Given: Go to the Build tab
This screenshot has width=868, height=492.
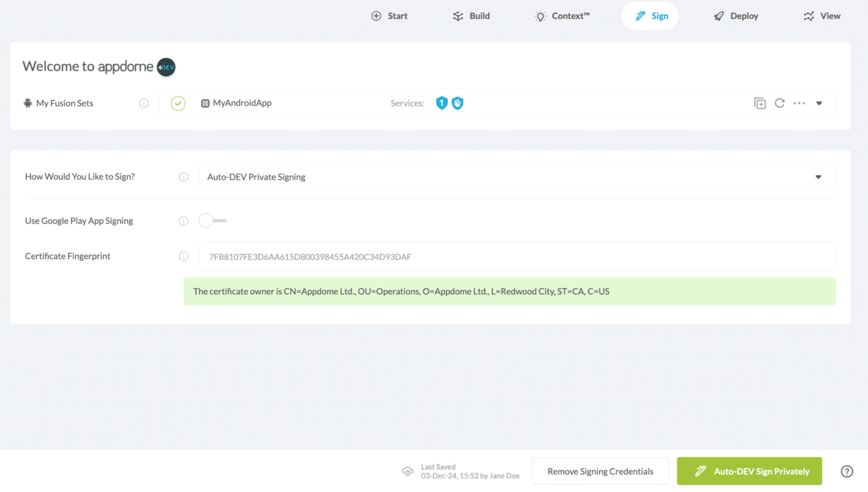Looking at the screenshot, I should click(x=471, y=16).
